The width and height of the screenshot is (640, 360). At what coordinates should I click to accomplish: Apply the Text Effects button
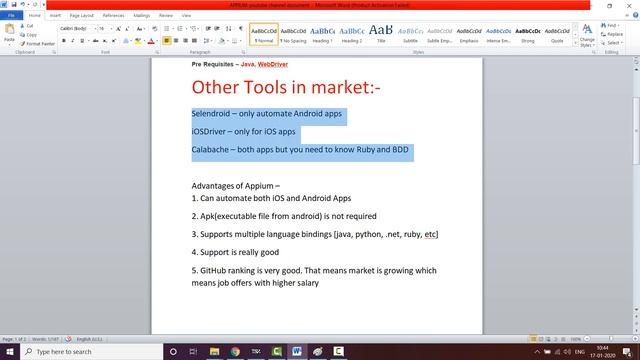tap(126, 41)
